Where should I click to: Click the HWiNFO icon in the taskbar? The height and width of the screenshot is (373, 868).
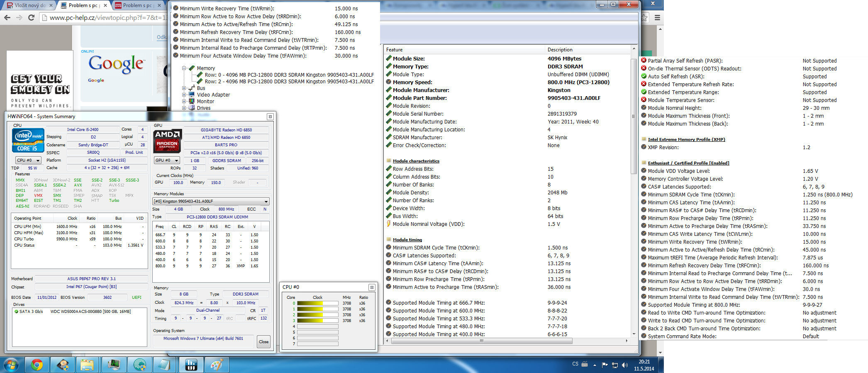[x=191, y=365]
